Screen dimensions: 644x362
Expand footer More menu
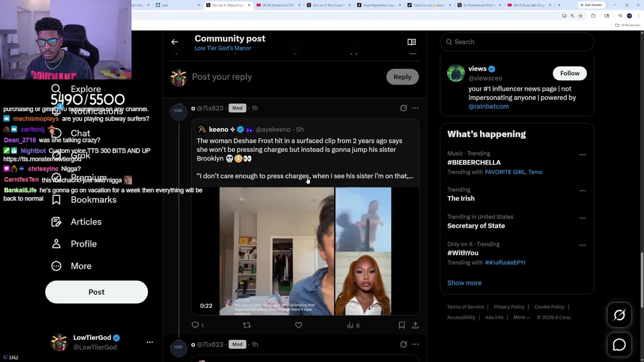(522, 318)
